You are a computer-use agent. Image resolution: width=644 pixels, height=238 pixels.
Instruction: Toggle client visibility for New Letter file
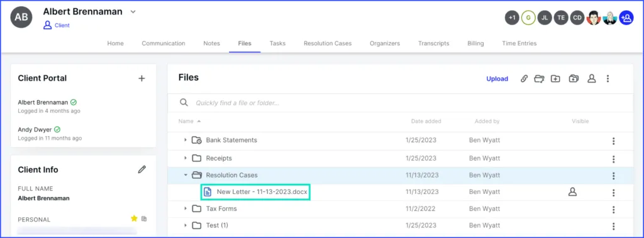[x=572, y=191]
